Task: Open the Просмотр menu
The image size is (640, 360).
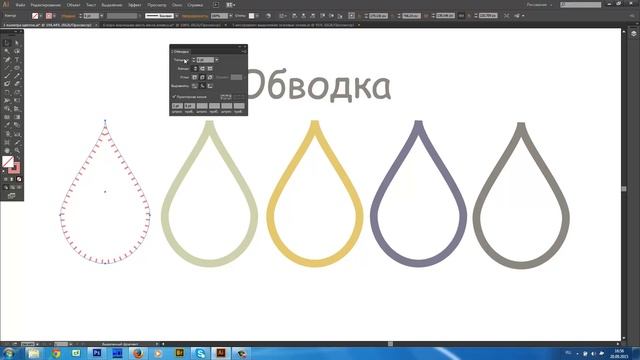Action: [x=157, y=5]
